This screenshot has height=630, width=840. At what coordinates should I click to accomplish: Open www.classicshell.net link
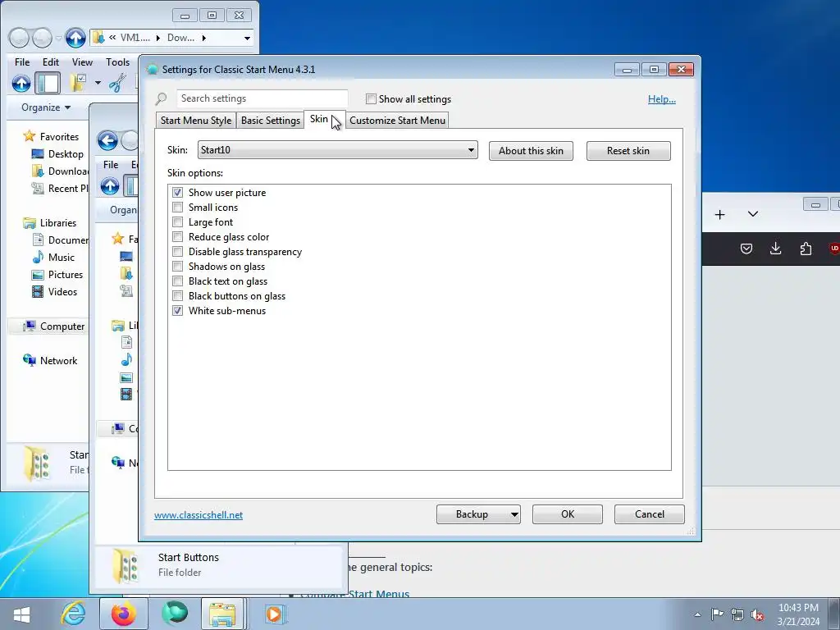point(199,515)
